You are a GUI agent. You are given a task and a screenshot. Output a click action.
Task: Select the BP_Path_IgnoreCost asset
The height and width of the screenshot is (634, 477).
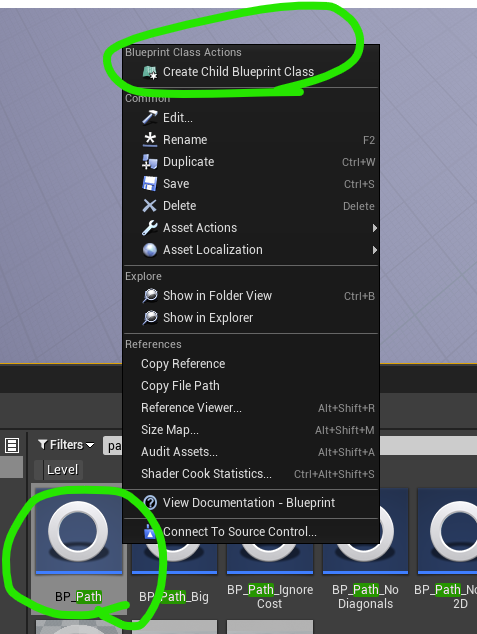pyautogui.click(x=270, y=576)
